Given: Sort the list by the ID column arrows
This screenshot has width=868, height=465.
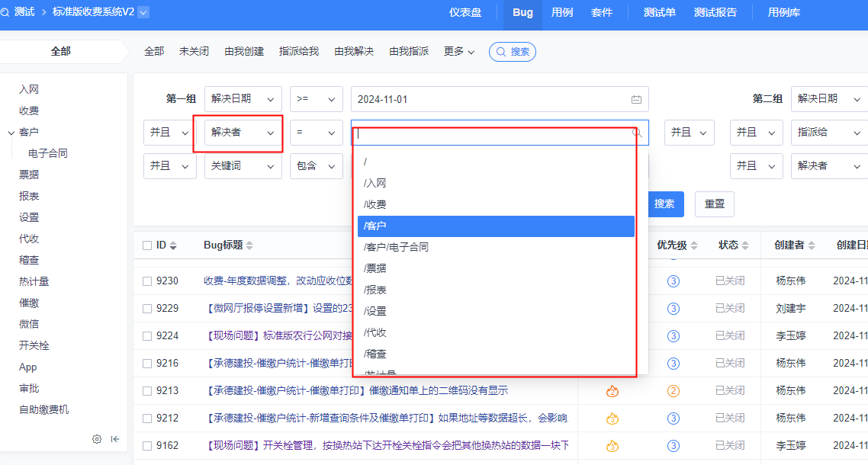Looking at the screenshot, I should (x=173, y=245).
